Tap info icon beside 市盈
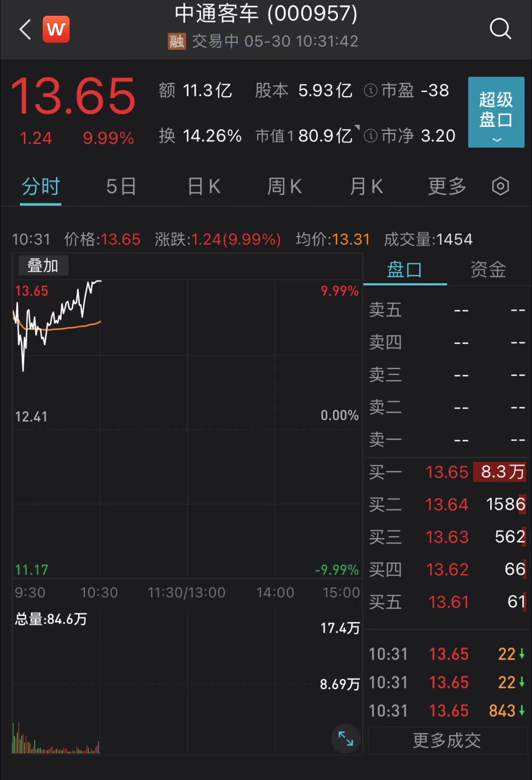This screenshot has width=532, height=780. pyautogui.click(x=370, y=90)
